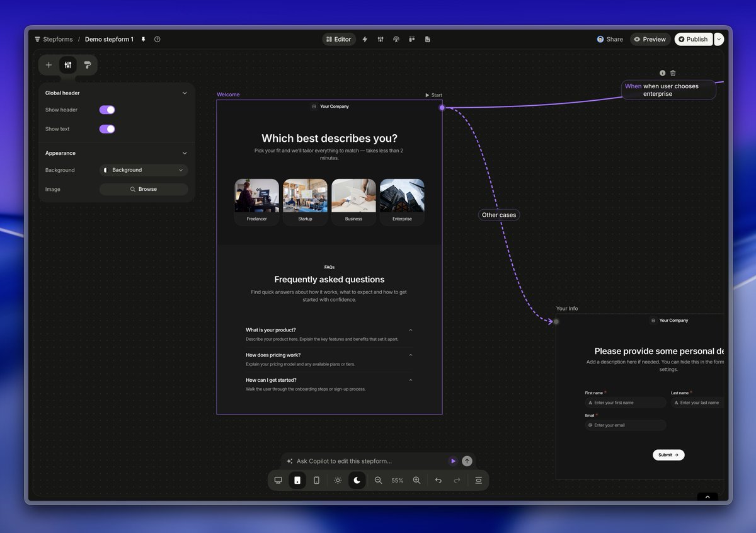Screen dimensions: 756x533
Task: Click the plus add element button
Action: pyautogui.click(x=49, y=65)
